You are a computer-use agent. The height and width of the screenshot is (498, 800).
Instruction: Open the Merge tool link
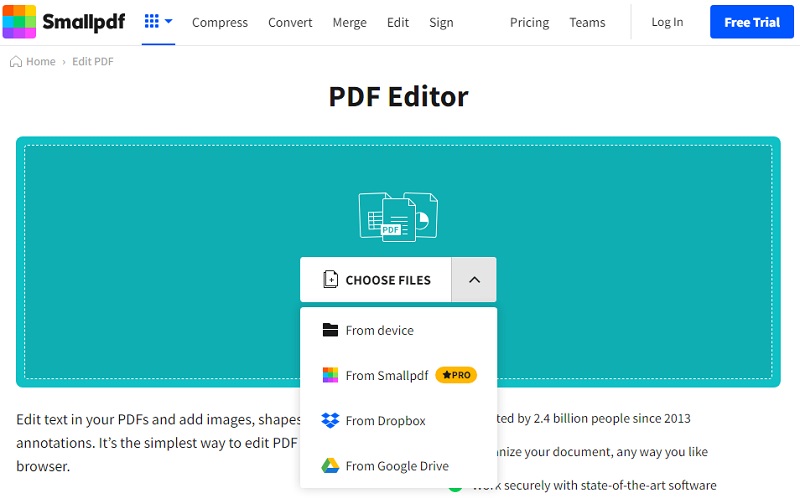coord(349,22)
